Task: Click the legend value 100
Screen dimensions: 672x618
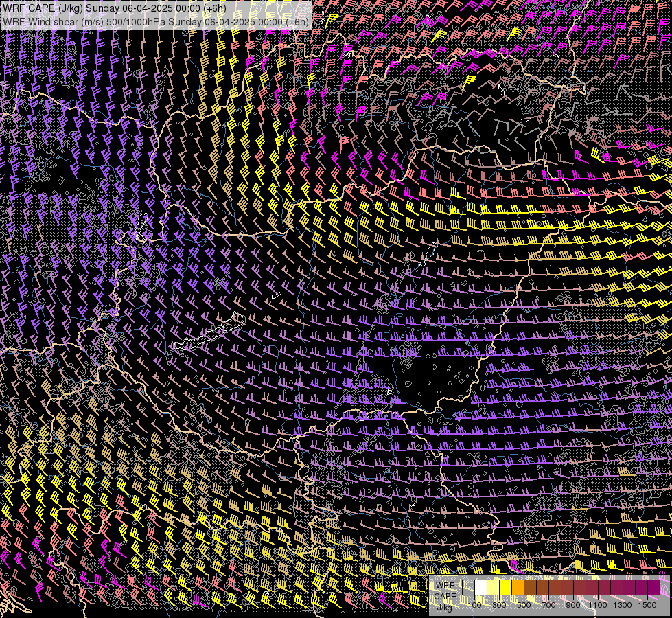Action: coord(474,605)
